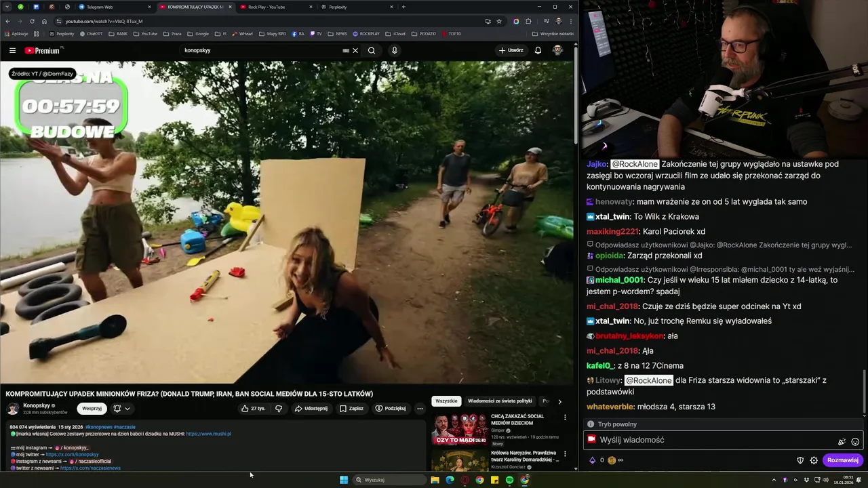Viewport: 868px width, 488px height.
Task: Open options for CHCĄ ZAKAZAĆ SOCIAL MEDIÓW video
Action: point(565,418)
